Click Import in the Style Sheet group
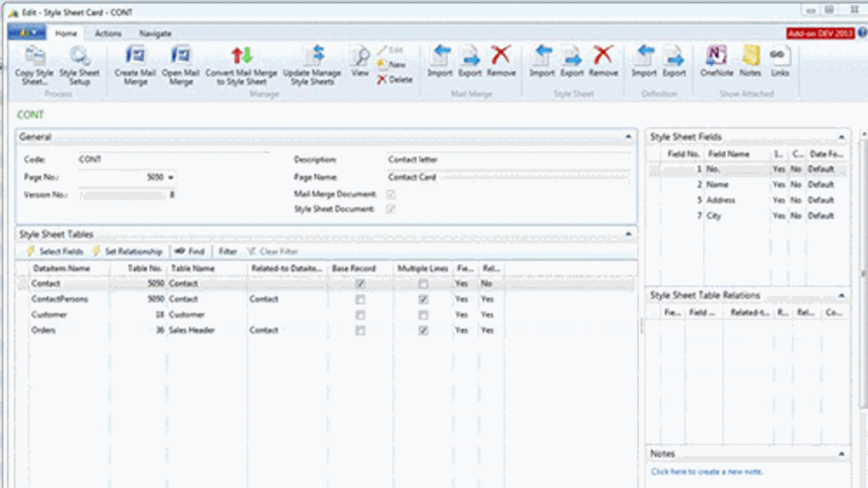 (x=542, y=61)
